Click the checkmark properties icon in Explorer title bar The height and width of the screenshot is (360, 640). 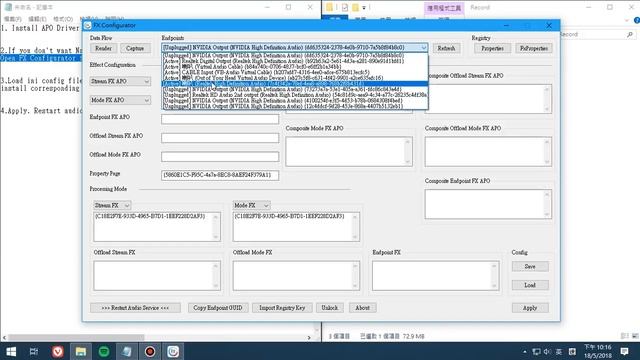[345, 7]
